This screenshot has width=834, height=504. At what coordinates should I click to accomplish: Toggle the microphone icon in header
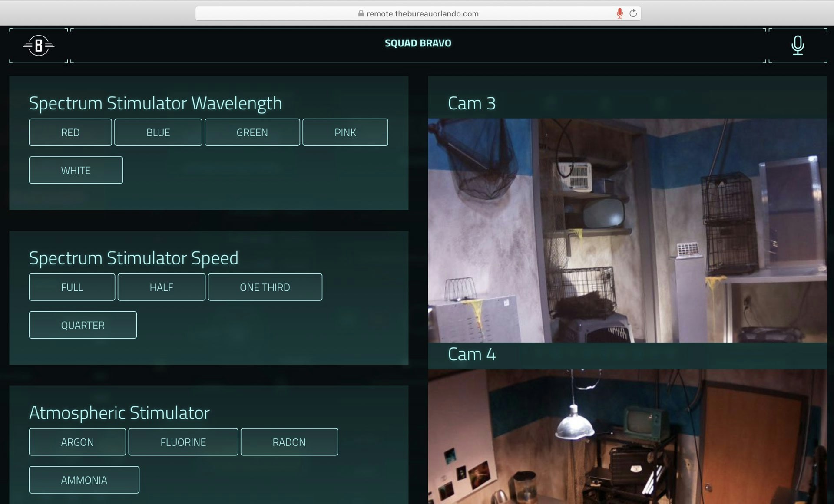point(798,45)
